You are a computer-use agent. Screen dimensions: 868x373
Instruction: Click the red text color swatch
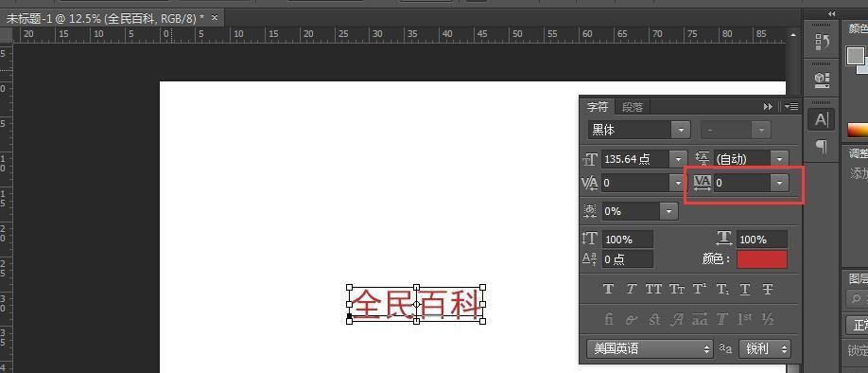click(762, 258)
